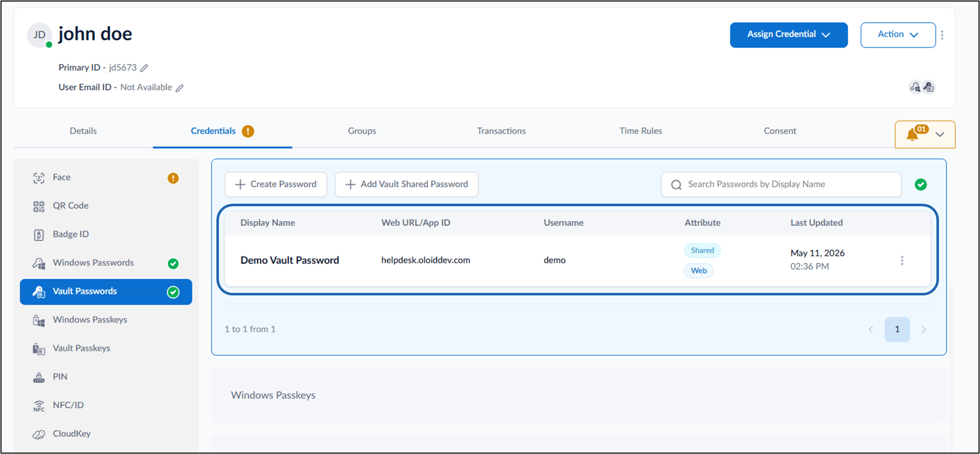Click the May 11, 2026 date
This screenshot has width=980, height=454.
[x=817, y=253]
